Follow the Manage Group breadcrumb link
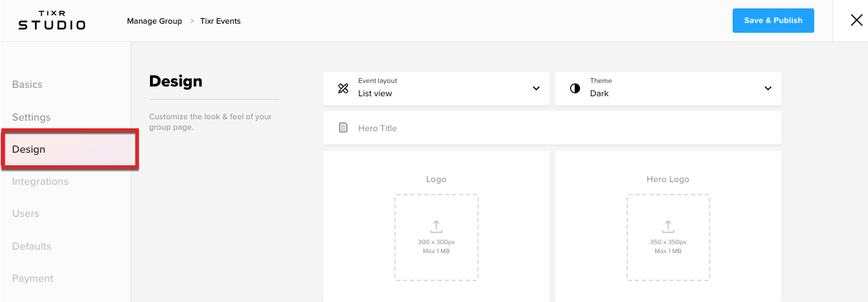The height and width of the screenshot is (302, 868). coord(154,21)
